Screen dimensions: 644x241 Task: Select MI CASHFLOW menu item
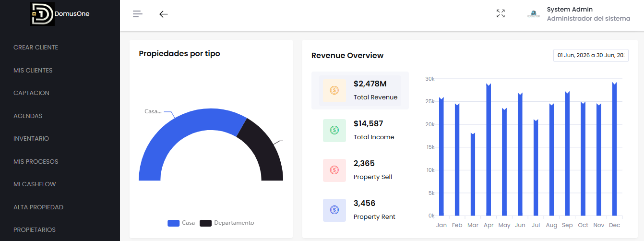coord(35,184)
